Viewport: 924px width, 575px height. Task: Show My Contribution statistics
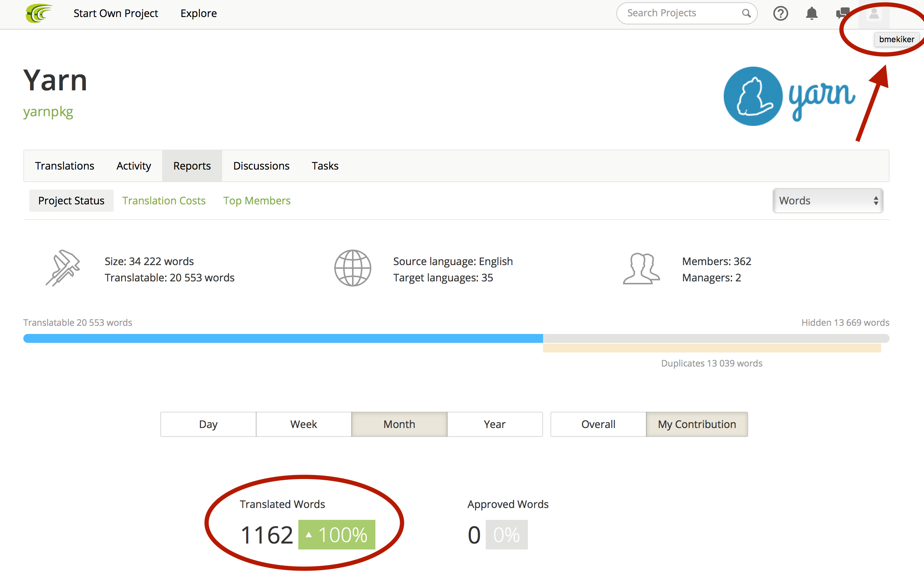(x=697, y=424)
